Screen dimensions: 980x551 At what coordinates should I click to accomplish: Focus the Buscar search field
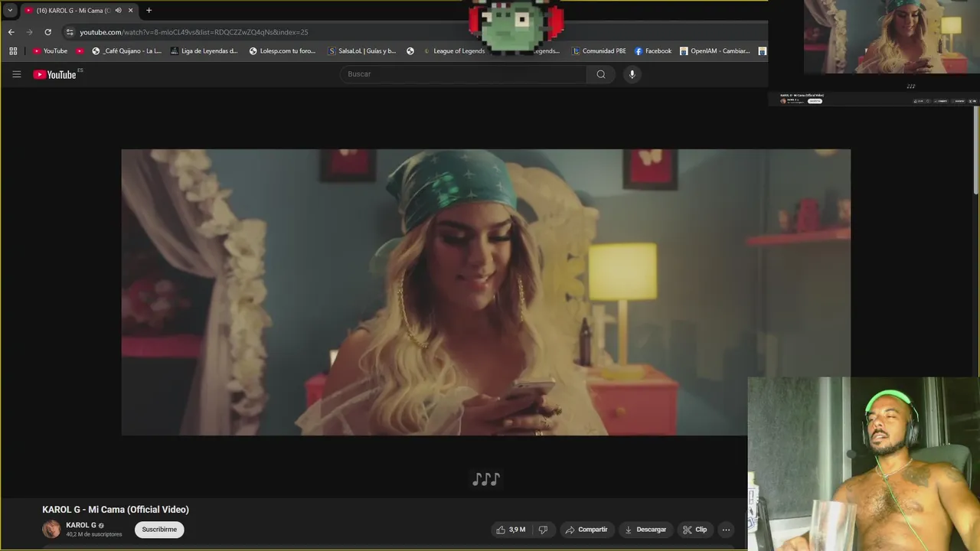click(x=463, y=74)
